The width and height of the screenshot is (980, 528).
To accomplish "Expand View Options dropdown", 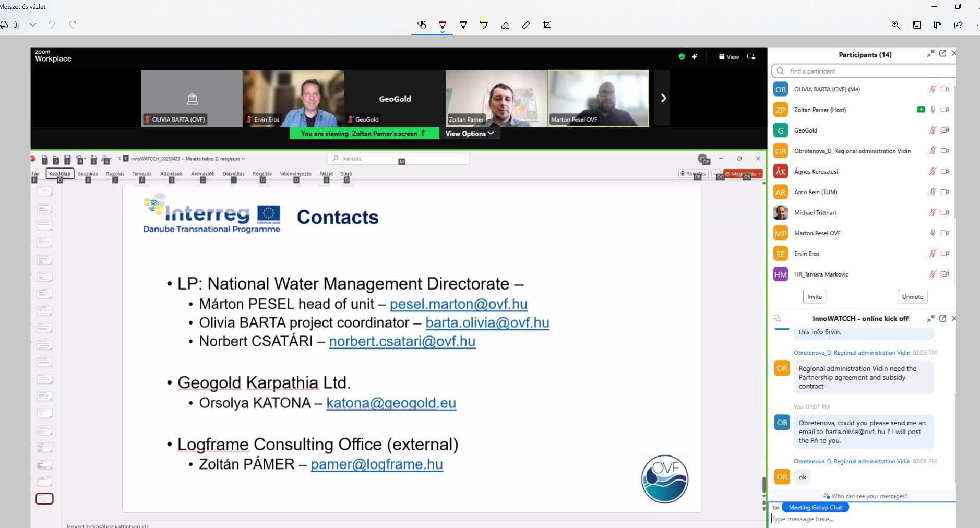I will coord(469,134).
